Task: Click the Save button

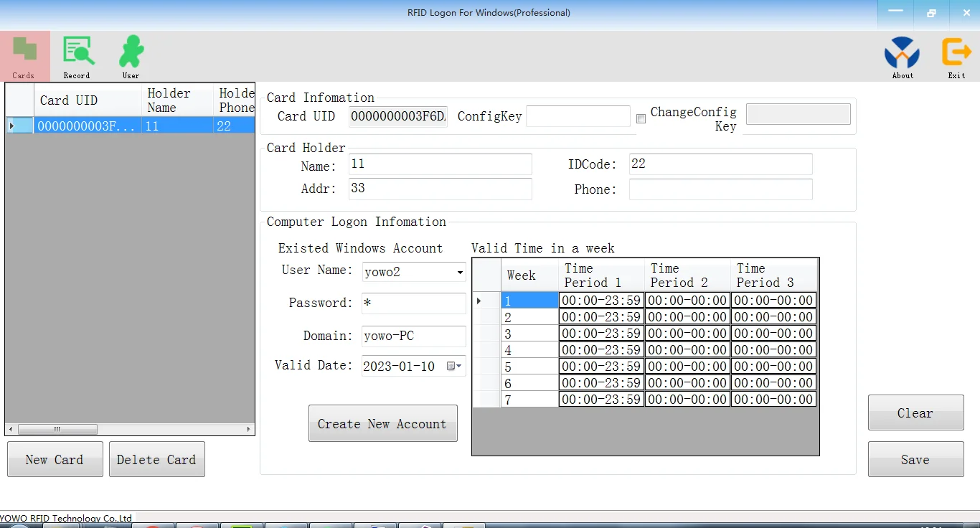Action: click(915, 460)
